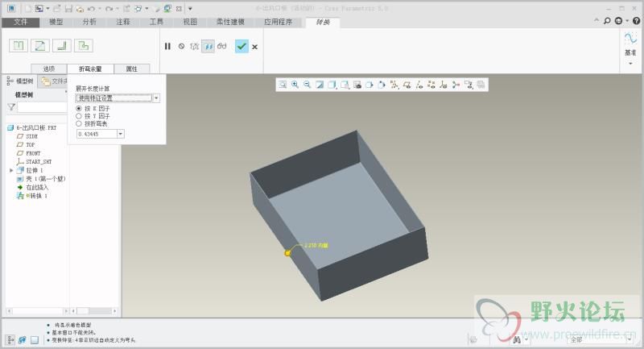This screenshot has width=644, height=349.
Task: Click the 属性 panel tab
Action: click(x=132, y=69)
